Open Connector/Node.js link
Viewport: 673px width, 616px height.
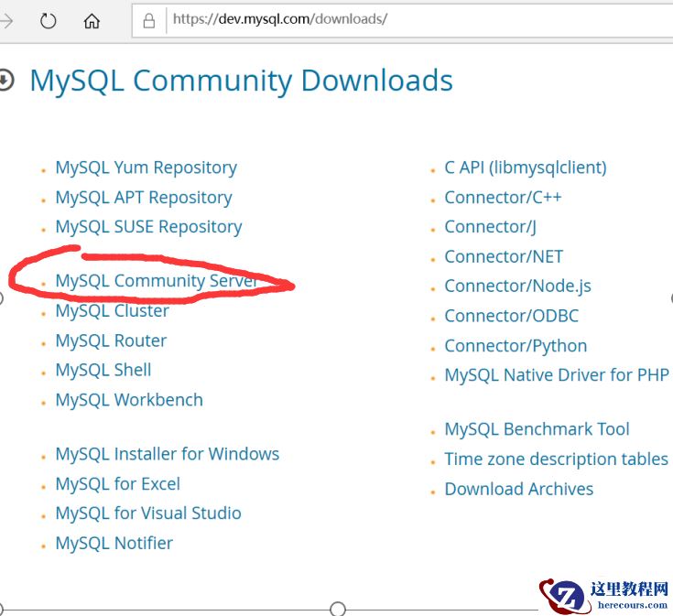click(x=517, y=286)
